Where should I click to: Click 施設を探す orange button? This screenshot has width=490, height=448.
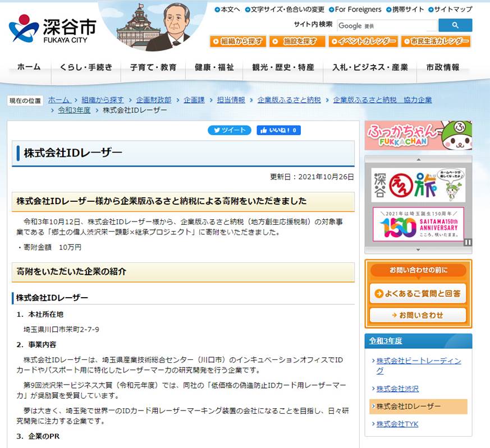(297, 41)
